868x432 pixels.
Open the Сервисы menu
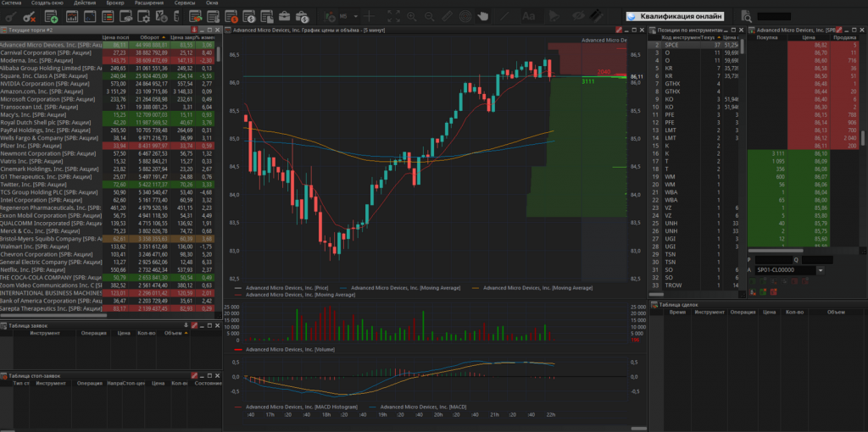tap(184, 3)
